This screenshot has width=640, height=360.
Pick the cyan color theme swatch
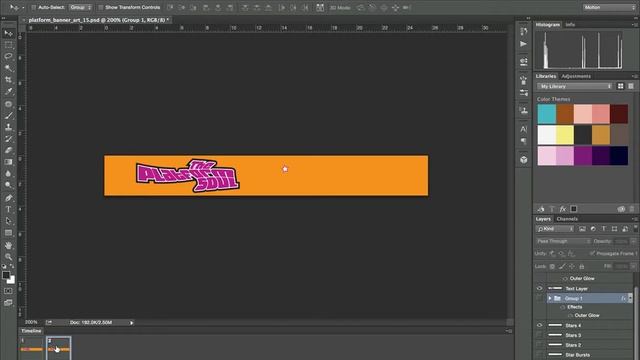coord(547,114)
